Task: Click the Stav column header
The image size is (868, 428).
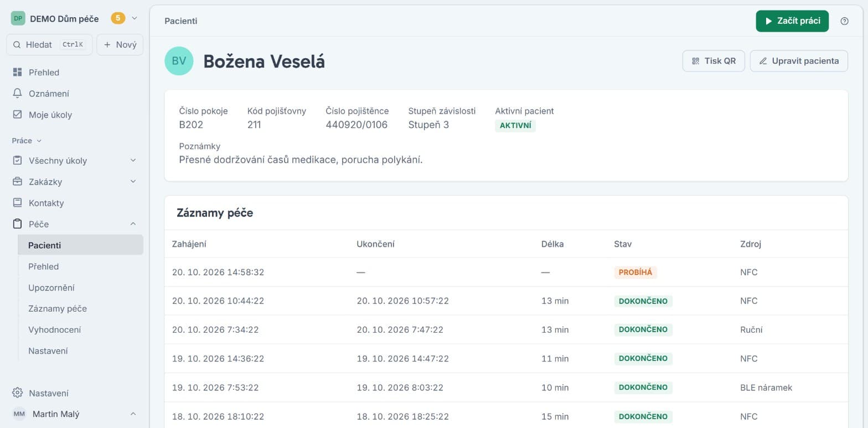Action: [x=623, y=244]
